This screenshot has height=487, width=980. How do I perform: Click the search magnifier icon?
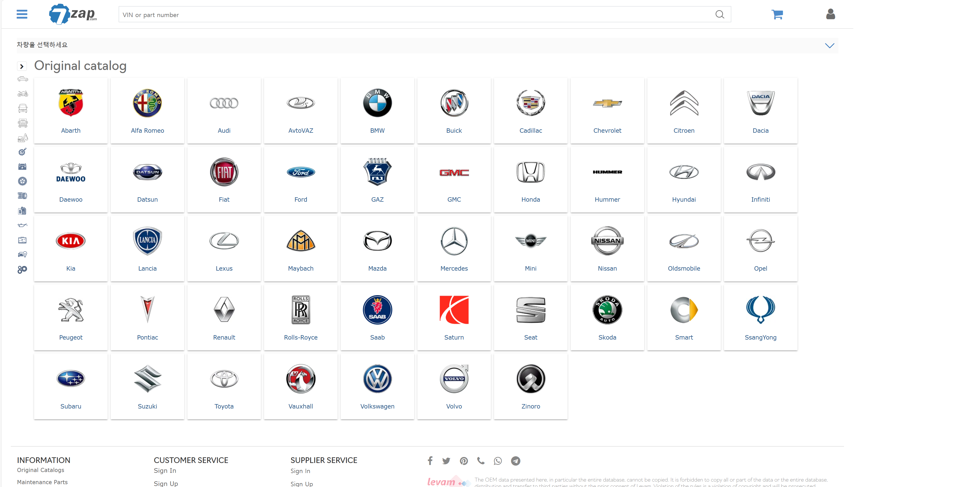click(719, 14)
